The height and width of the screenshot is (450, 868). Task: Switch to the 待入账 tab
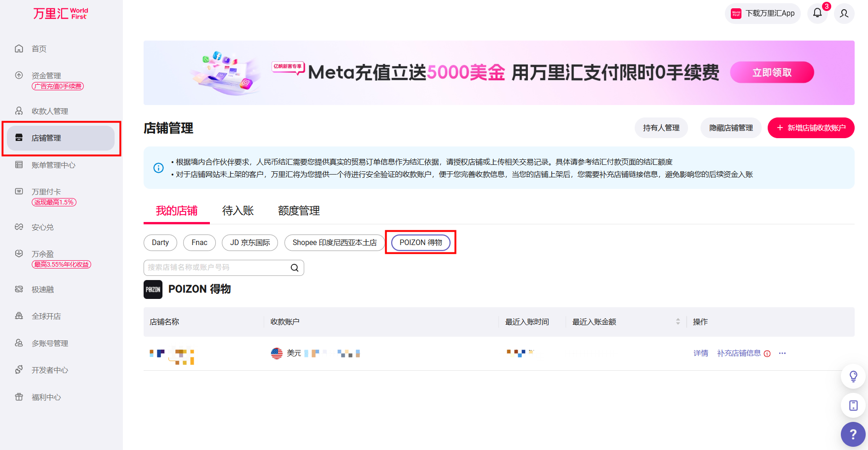click(x=238, y=211)
